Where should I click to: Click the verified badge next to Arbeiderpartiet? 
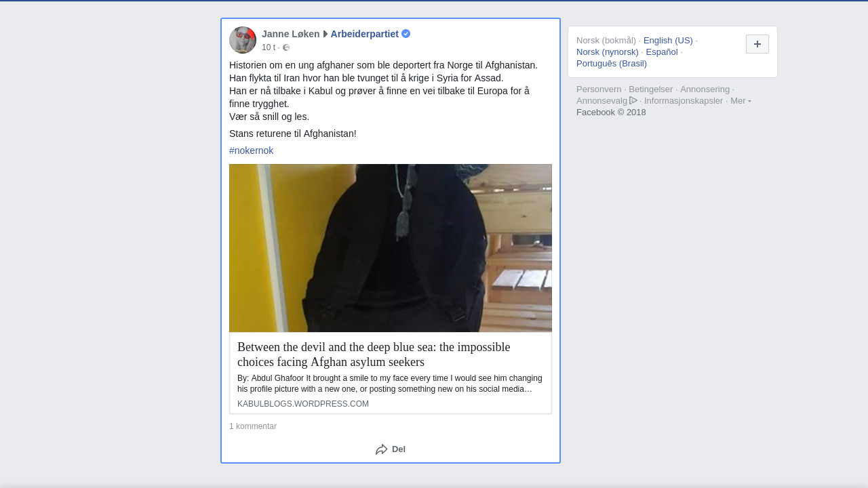point(406,34)
